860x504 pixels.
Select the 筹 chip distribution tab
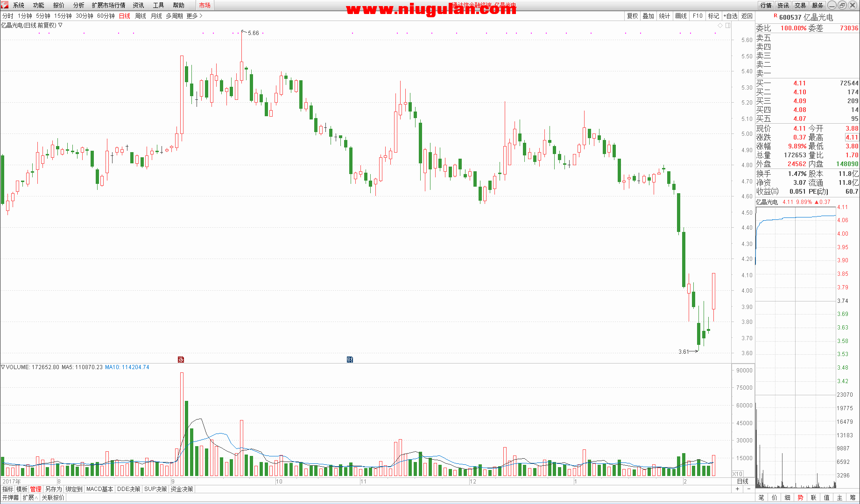pos(853,497)
